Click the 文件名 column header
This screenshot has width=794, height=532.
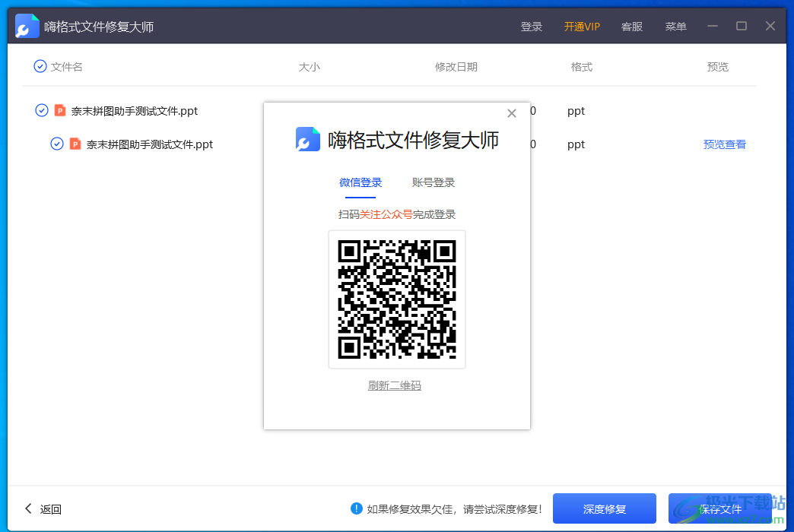(x=66, y=67)
